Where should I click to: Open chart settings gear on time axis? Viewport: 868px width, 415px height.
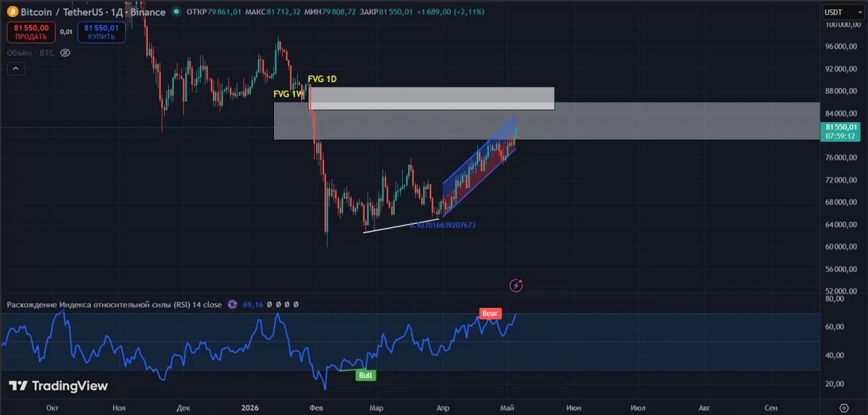[844, 408]
